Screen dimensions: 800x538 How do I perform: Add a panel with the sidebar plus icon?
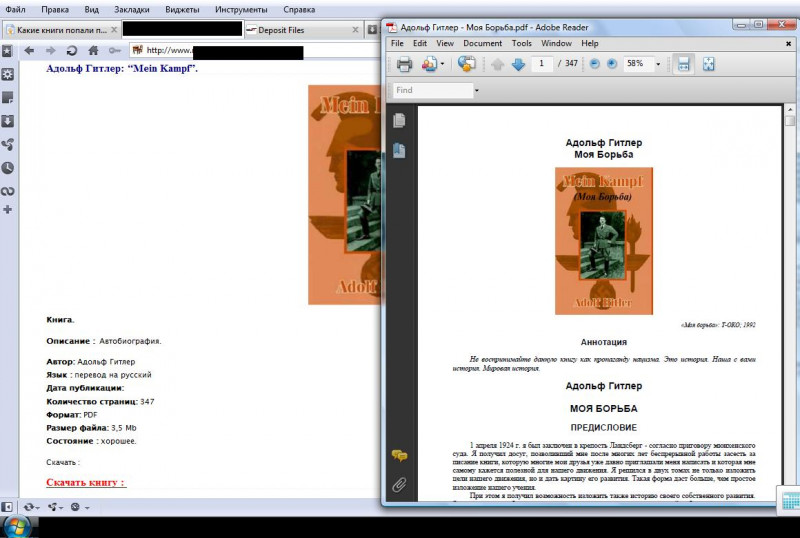pyautogui.click(x=7, y=209)
